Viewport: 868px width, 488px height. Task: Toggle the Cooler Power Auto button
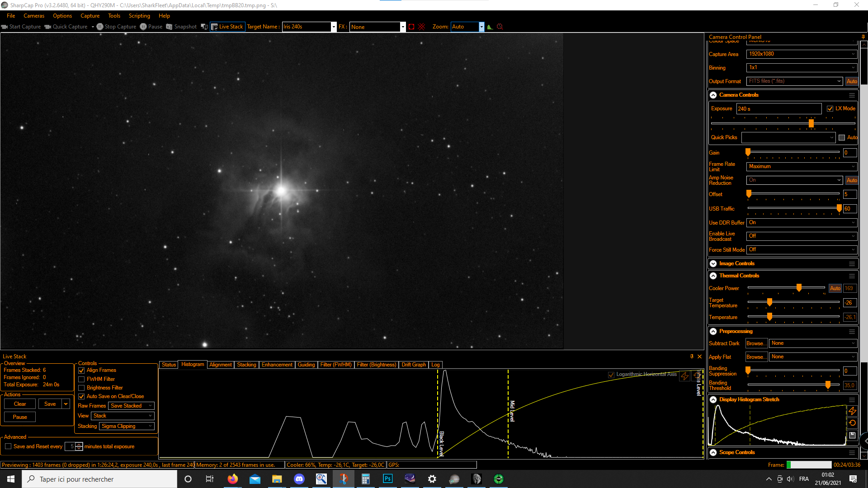[x=835, y=288]
